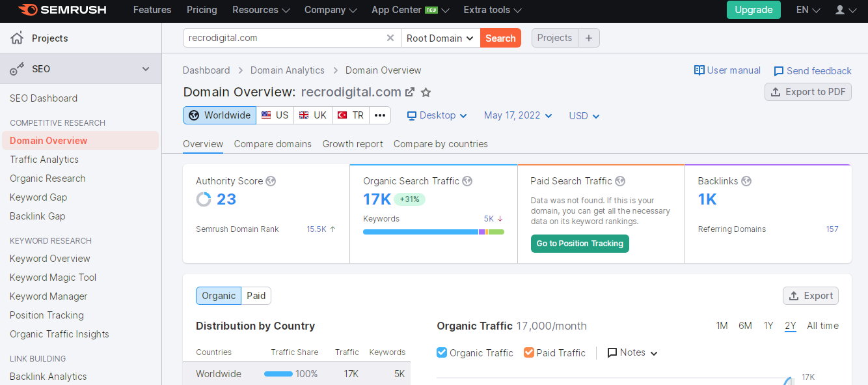The image size is (868, 385).
Task: Open the EN language dropdown
Action: 808,10
